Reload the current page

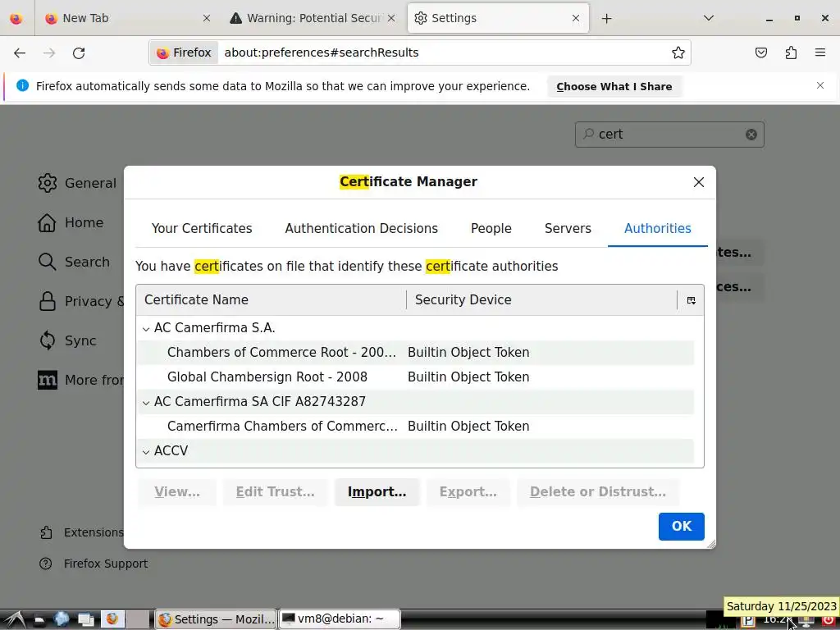pos(79,52)
